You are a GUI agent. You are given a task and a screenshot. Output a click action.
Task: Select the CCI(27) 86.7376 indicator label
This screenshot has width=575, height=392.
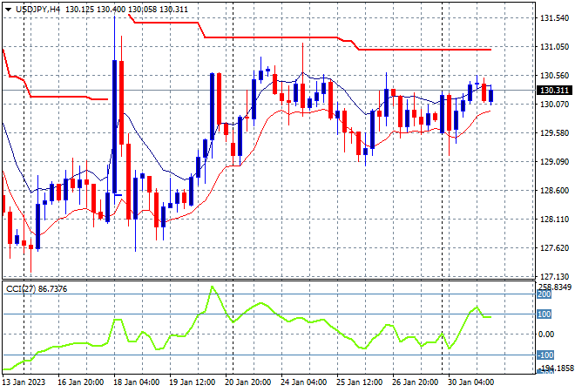(x=37, y=289)
